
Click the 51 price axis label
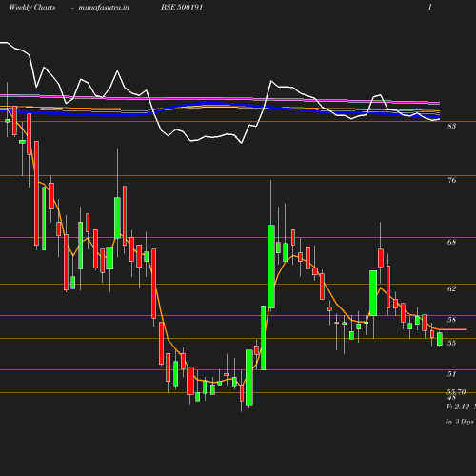pos(451,374)
